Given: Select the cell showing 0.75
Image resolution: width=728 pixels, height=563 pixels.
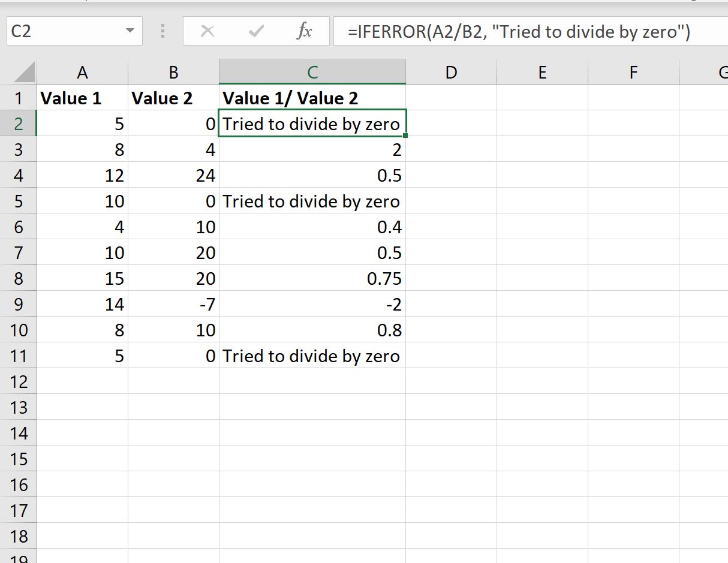Looking at the screenshot, I should coord(312,279).
